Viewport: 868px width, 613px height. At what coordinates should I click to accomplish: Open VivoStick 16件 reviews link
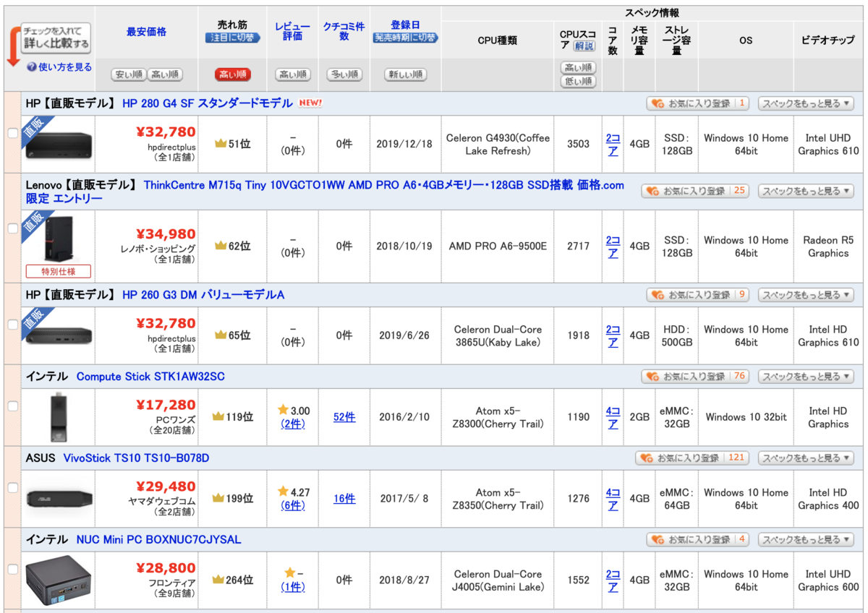[x=344, y=499]
